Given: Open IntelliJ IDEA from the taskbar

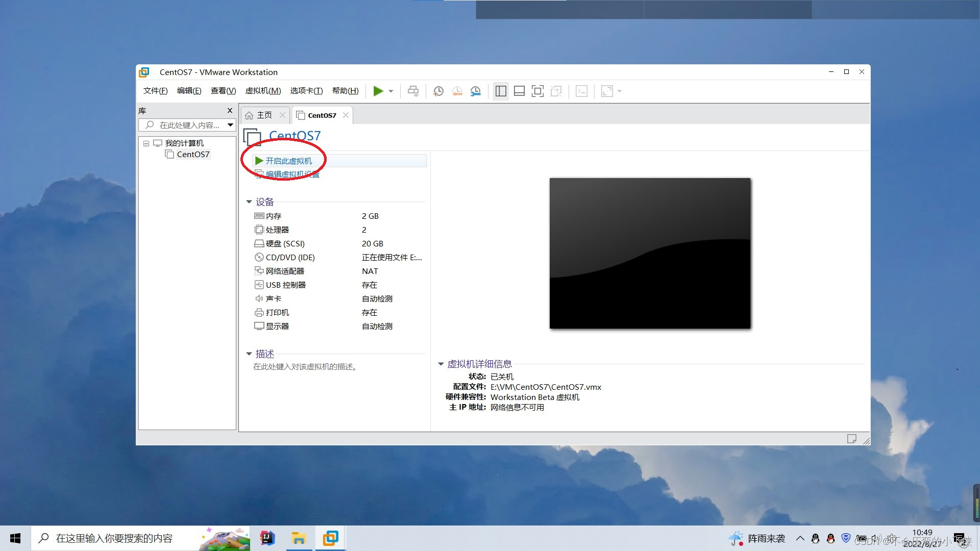Looking at the screenshot, I should click(x=267, y=538).
